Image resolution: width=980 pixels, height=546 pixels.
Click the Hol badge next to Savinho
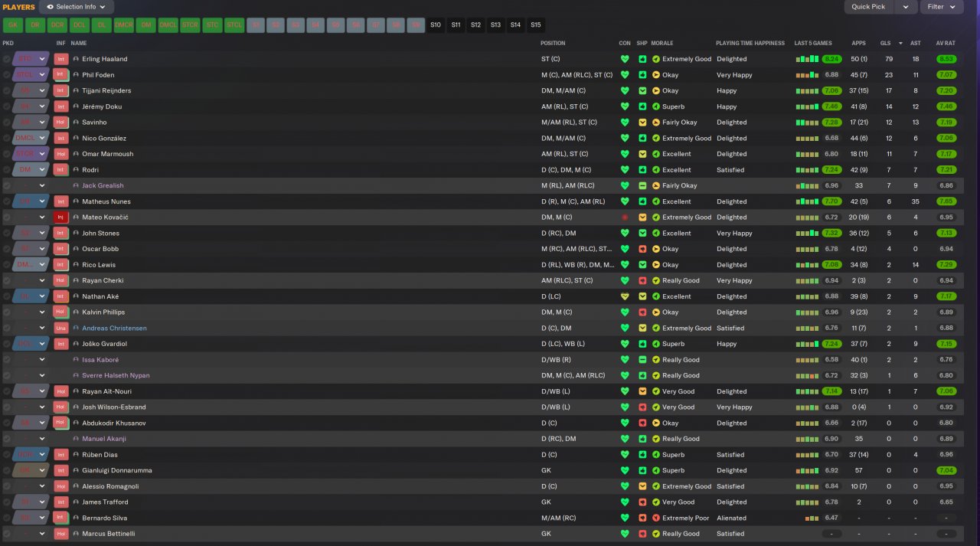(x=61, y=123)
